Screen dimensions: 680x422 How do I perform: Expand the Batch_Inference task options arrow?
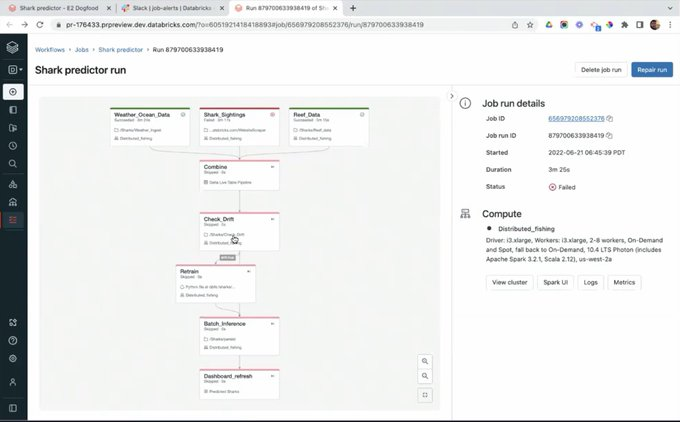click(272, 324)
